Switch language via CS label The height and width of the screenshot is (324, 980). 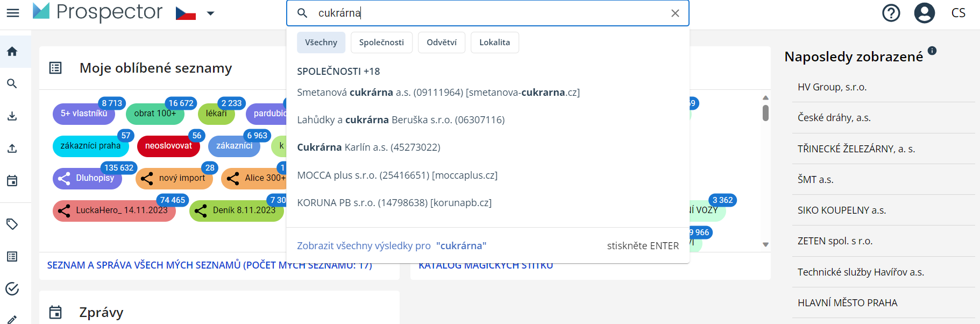[958, 13]
